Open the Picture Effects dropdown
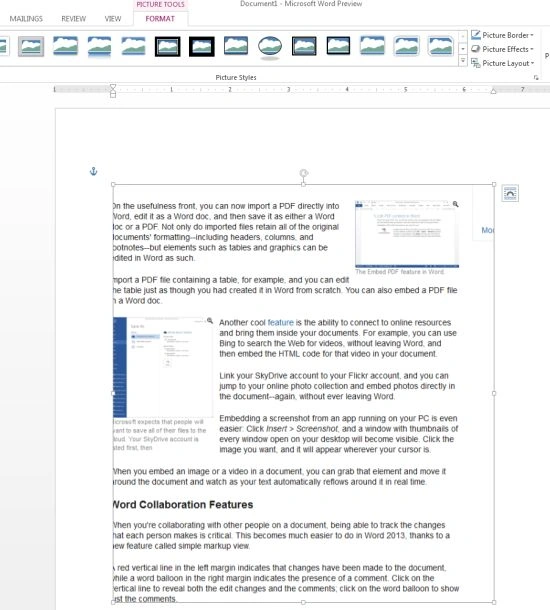This screenshot has height=610, width=550. tap(502, 49)
